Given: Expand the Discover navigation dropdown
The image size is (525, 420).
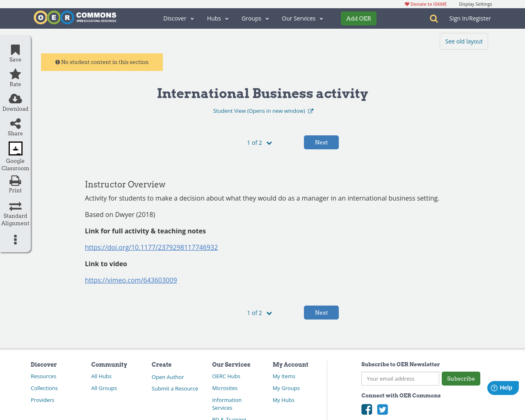Looking at the screenshot, I should (x=178, y=18).
